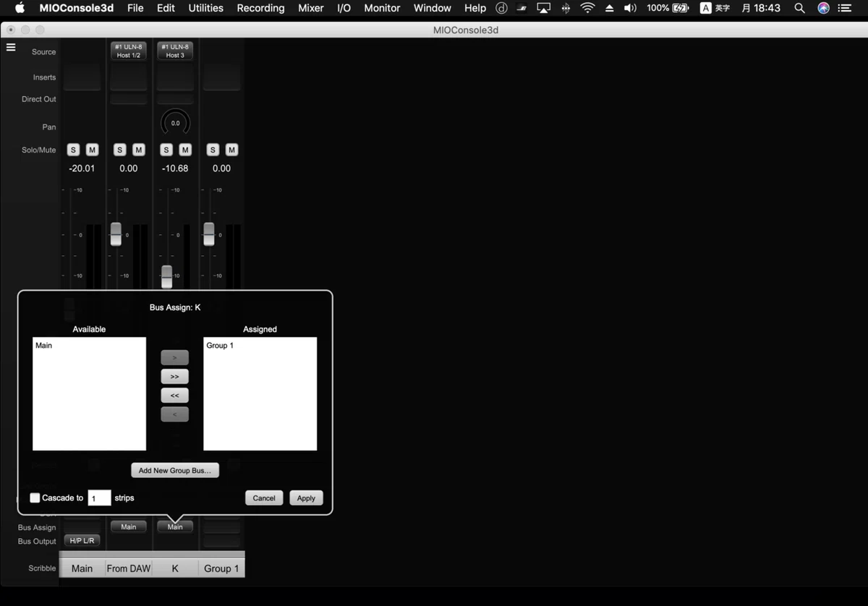Open the Monitor menu

click(x=382, y=8)
